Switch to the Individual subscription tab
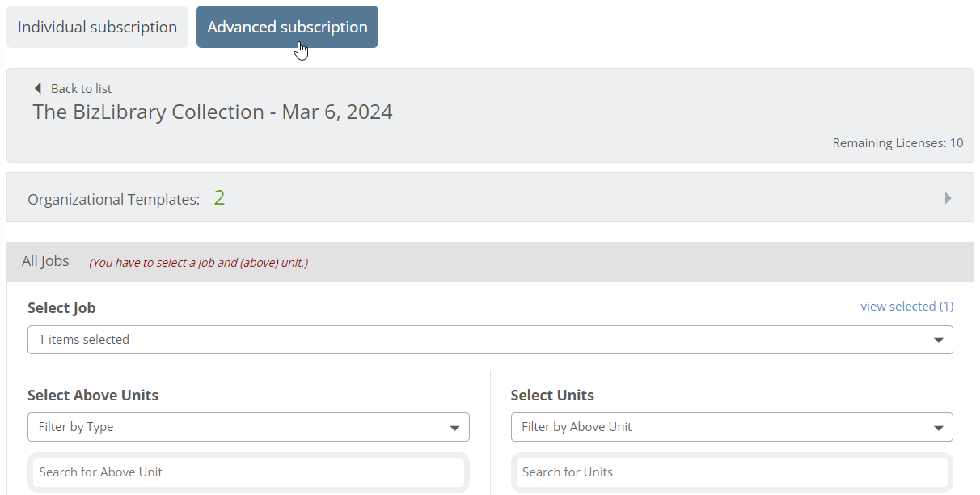 [x=97, y=27]
